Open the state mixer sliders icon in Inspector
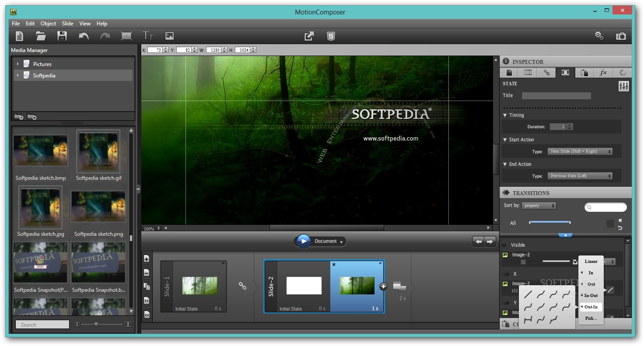This screenshot has width=644, height=346. click(x=623, y=86)
